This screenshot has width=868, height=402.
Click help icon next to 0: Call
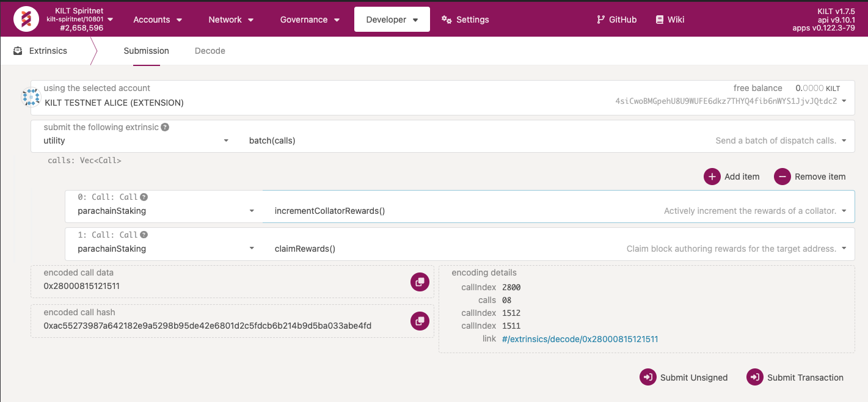pyautogui.click(x=144, y=197)
